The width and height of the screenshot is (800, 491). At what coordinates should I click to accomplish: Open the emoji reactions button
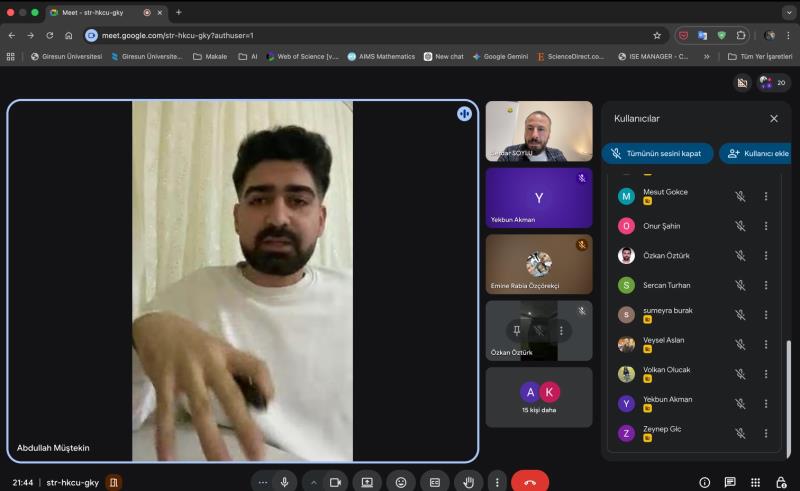[401, 482]
